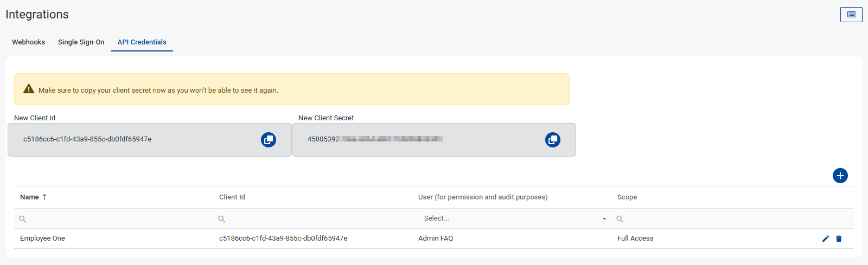Focus the Name column search filter
The height and width of the screenshot is (265, 868).
[x=114, y=219]
